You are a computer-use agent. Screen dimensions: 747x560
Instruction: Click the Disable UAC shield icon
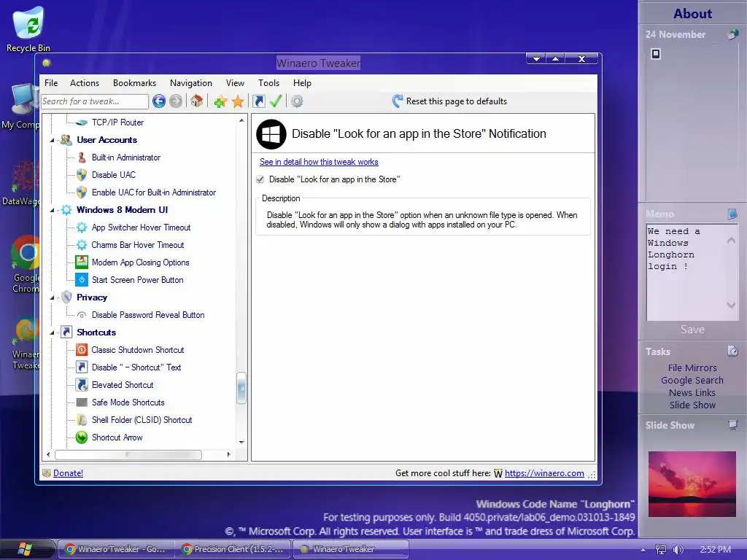click(82, 175)
